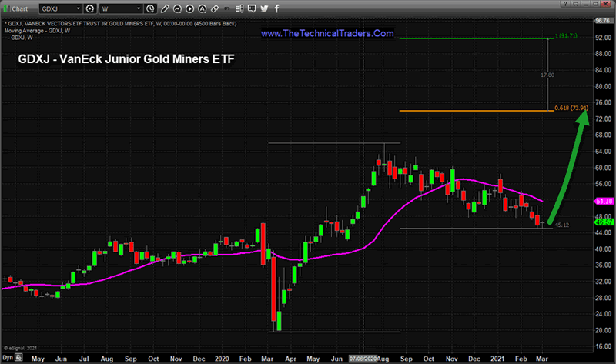Click the small EFS icon
The height and width of the screenshot is (364, 616).
[x=226, y=8]
